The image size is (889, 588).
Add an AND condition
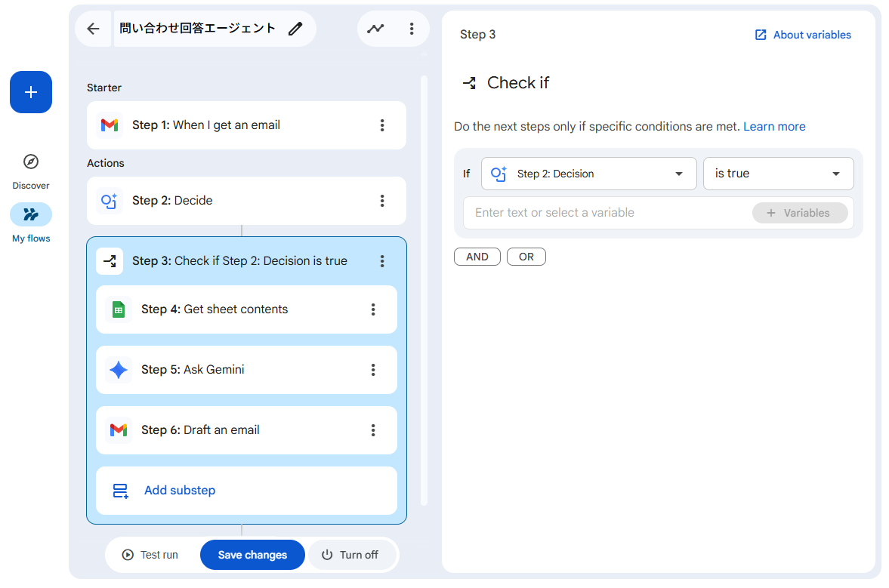click(x=477, y=257)
